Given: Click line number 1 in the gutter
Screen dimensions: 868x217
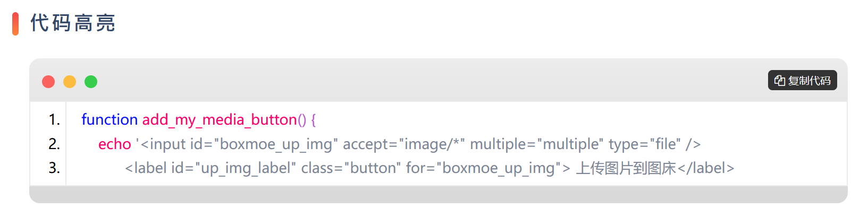Looking at the screenshot, I should [54, 120].
